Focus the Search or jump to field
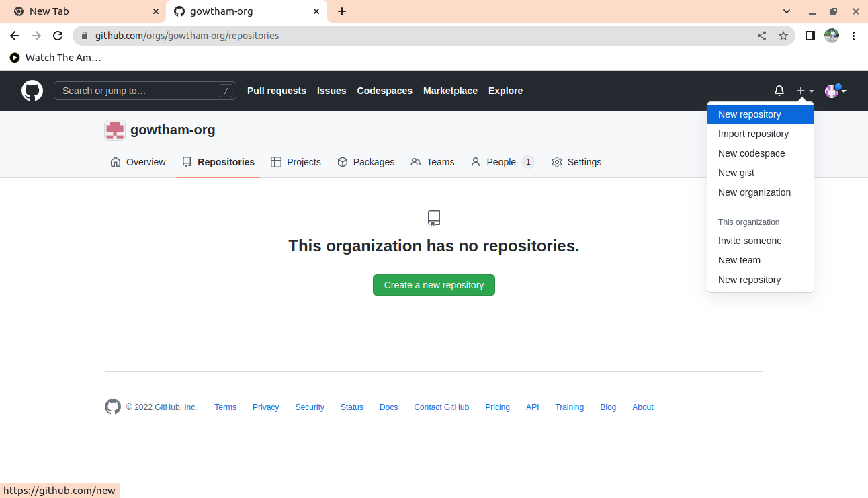Image resolution: width=868 pixels, height=498 pixels. click(x=138, y=91)
